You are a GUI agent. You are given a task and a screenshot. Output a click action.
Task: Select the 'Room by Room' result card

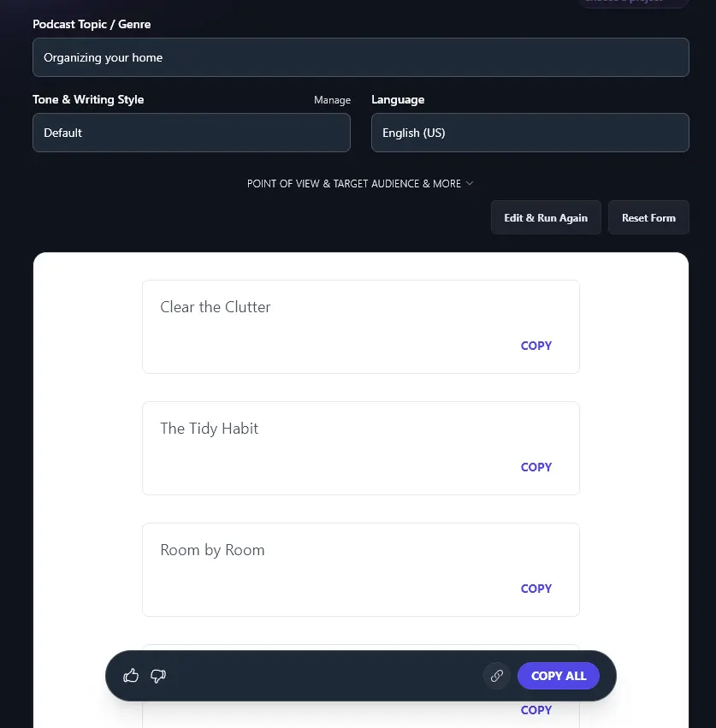click(x=361, y=569)
